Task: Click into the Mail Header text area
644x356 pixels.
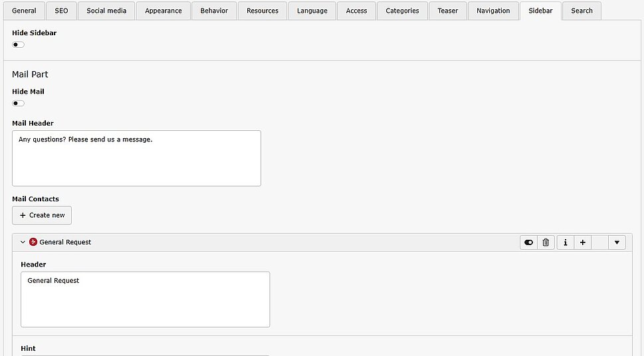Action: coord(136,158)
